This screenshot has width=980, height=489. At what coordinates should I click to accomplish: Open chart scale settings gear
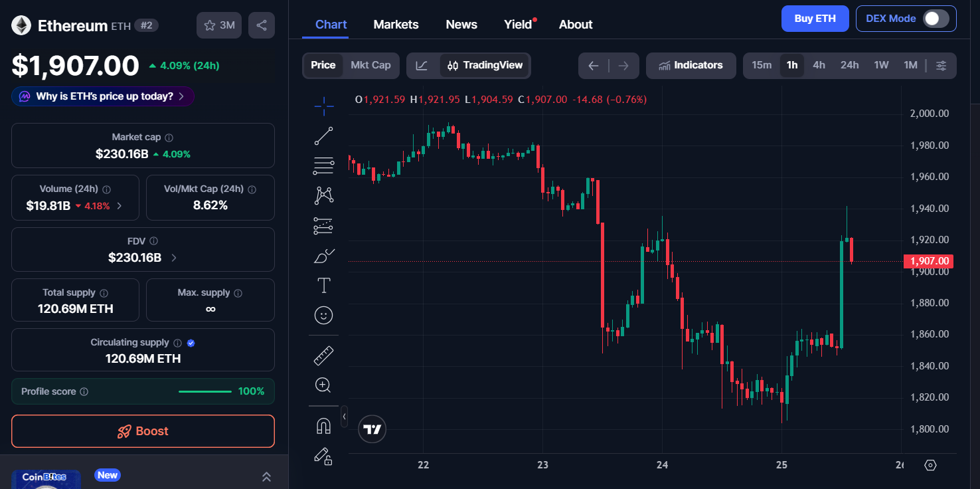click(930, 465)
